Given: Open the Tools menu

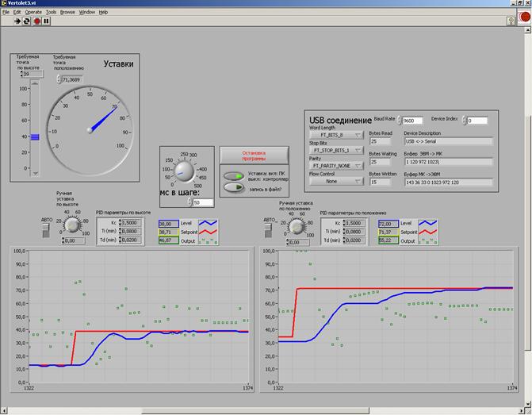Looking at the screenshot, I should [51, 13].
